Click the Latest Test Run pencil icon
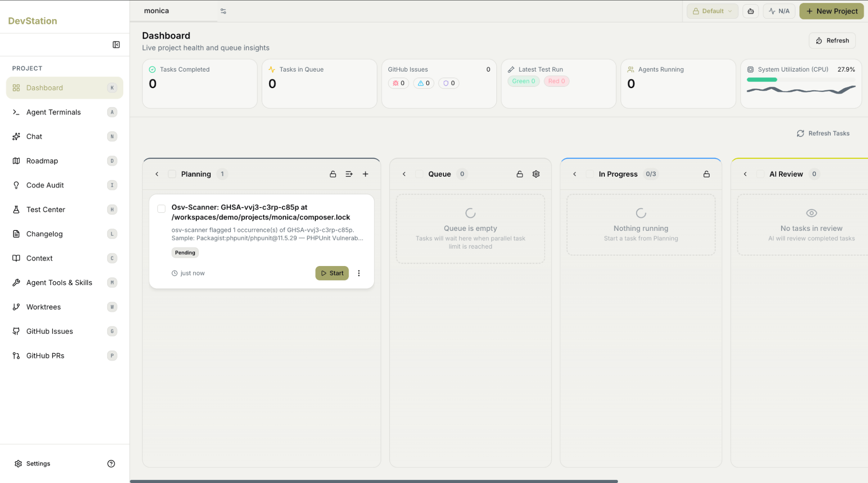This screenshot has width=868, height=483. (511, 69)
